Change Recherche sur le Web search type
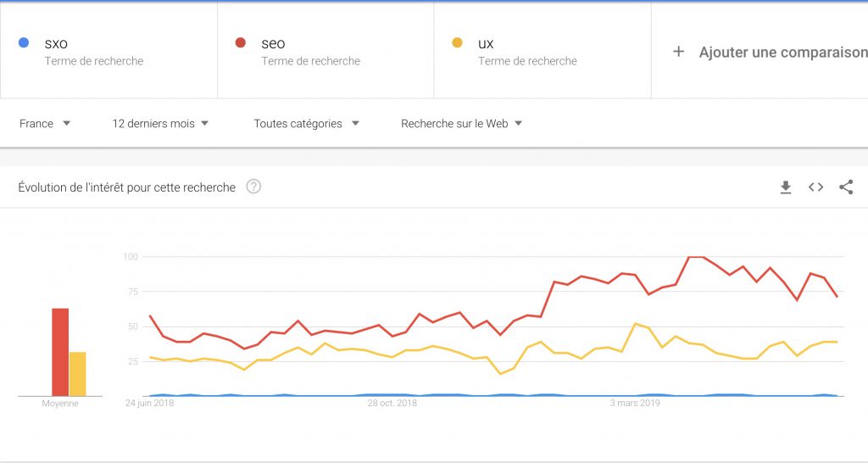 (462, 124)
